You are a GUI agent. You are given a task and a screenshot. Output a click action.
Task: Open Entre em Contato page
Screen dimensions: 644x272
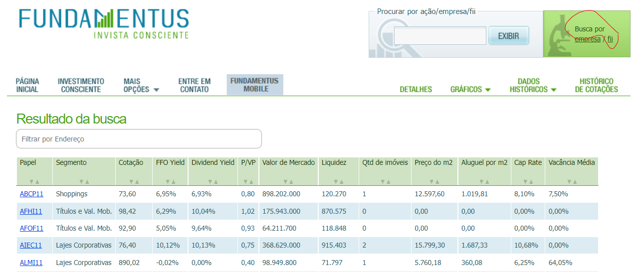point(195,85)
